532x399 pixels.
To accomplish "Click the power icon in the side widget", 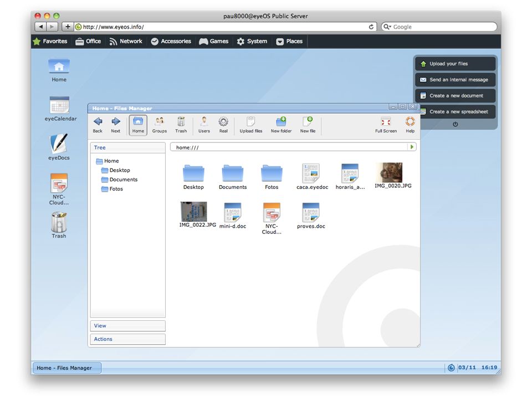I will coord(456,124).
